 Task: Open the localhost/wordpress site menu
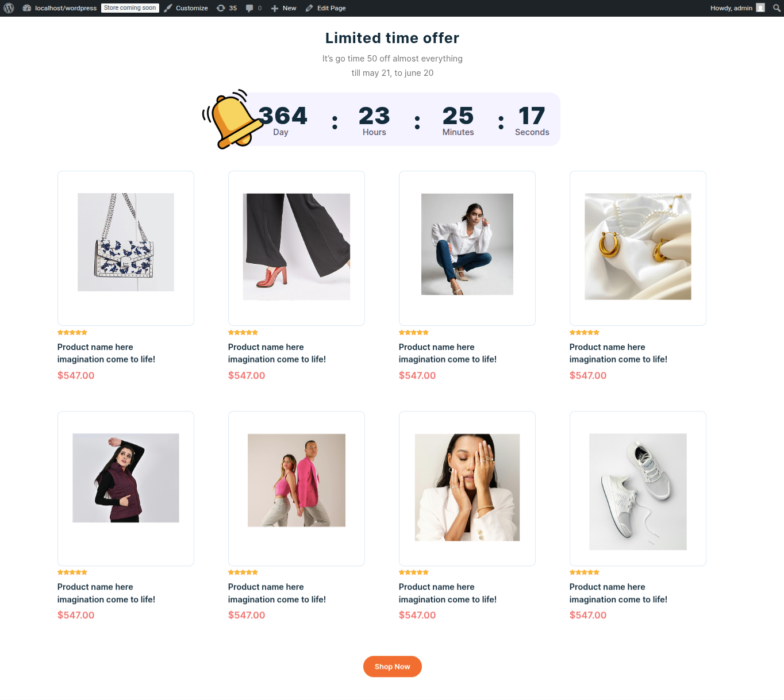pos(59,8)
